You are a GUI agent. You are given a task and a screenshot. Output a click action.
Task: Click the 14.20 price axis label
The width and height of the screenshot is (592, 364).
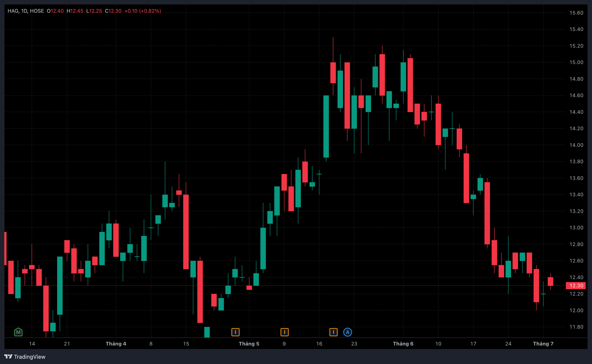[576, 128]
